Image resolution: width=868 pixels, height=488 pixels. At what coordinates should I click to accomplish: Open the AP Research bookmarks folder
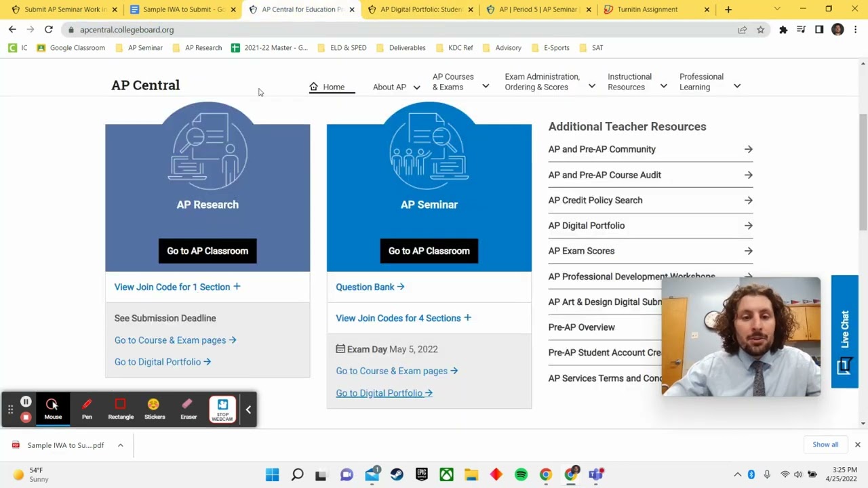[x=197, y=47]
